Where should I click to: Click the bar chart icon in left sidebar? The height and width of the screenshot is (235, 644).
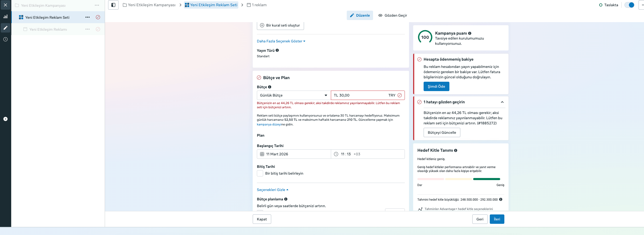[x=5, y=16]
